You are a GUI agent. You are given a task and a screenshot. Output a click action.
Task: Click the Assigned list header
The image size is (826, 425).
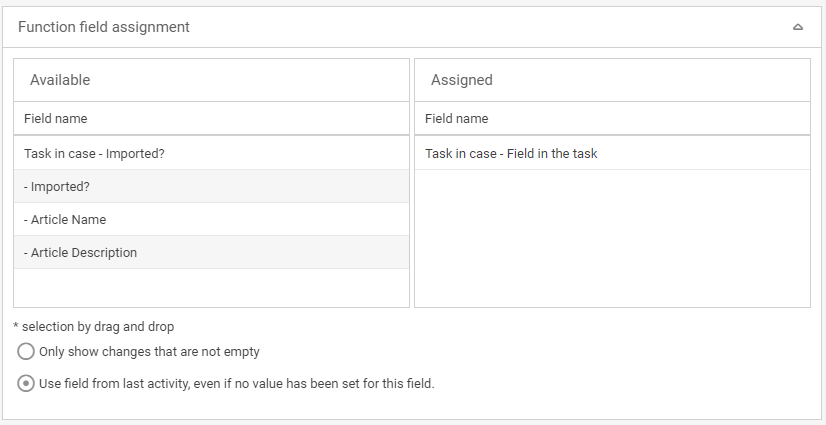(x=462, y=80)
